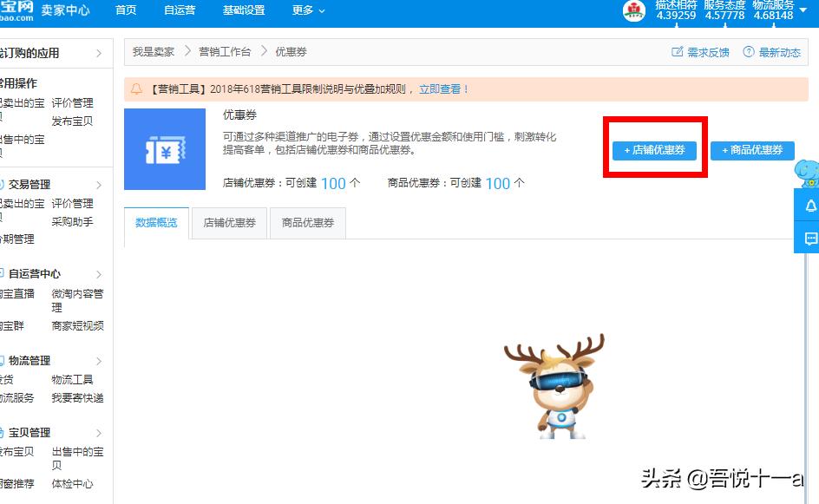Expand the shop ratings dropdown arrow
Image resolution: width=819 pixels, height=504 pixels.
[x=803, y=10]
